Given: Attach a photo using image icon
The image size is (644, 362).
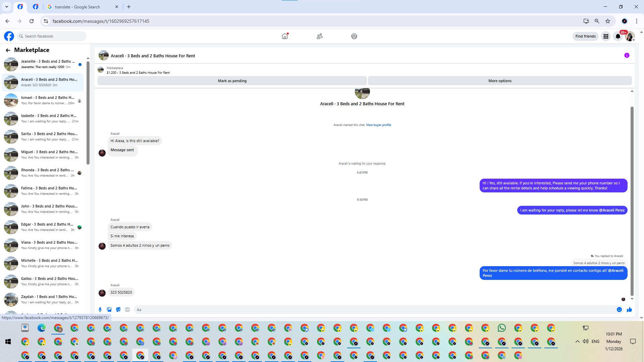Looking at the screenshot, I should 109,310.
